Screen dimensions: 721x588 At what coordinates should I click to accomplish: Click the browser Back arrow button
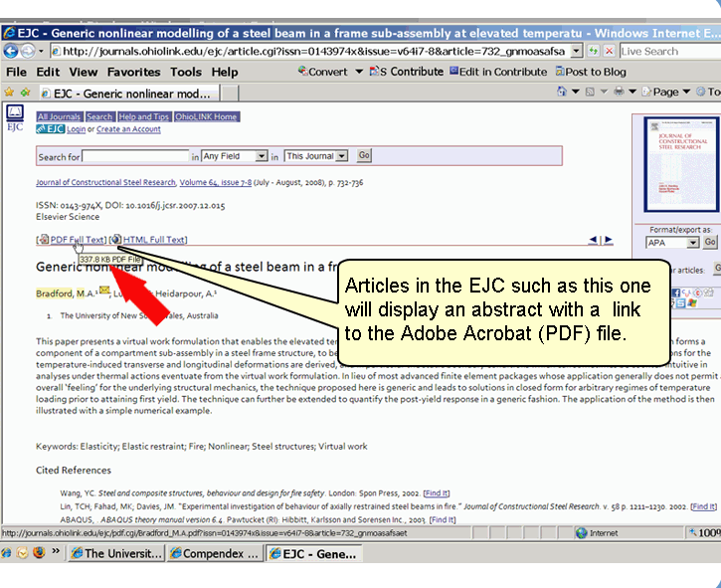(x=10, y=50)
